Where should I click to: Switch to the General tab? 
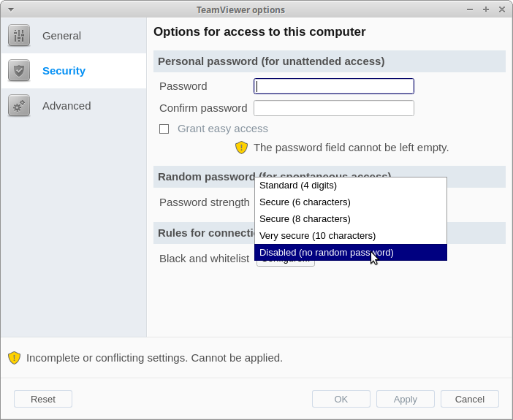[74, 35]
